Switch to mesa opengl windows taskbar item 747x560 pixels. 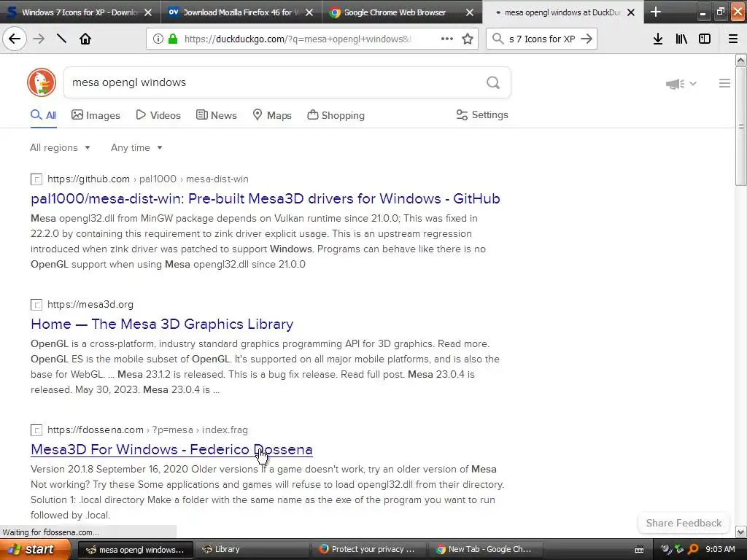click(135, 549)
